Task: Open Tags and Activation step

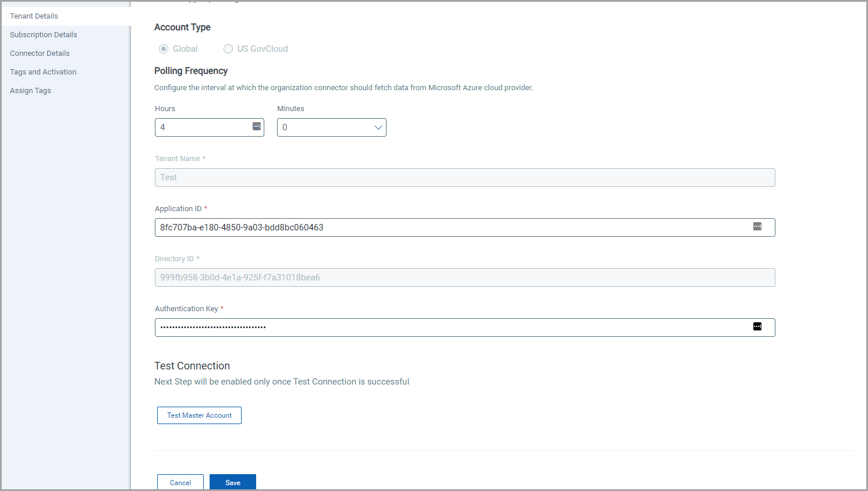Action: [x=43, y=72]
